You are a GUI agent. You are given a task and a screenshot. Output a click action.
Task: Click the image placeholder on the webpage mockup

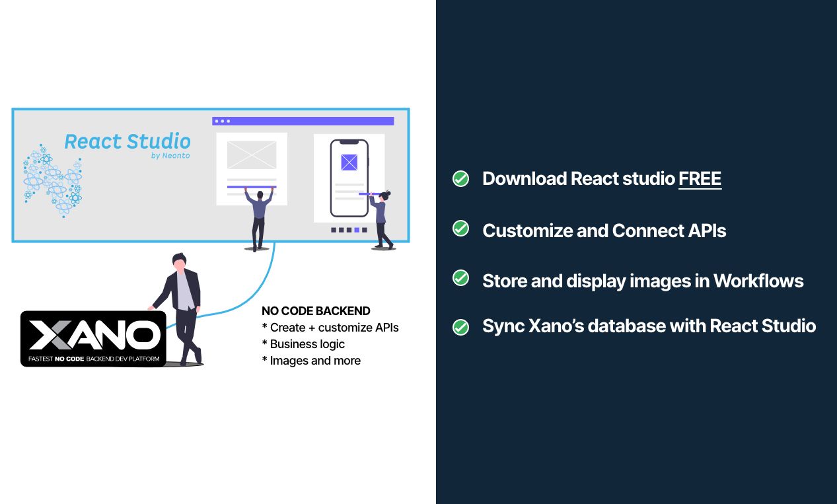pyautogui.click(x=252, y=156)
